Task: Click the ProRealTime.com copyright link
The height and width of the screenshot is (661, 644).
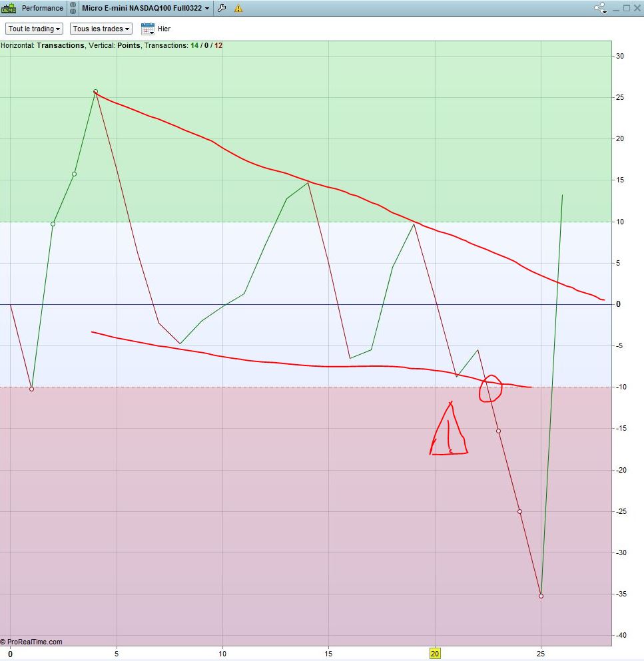Action: (x=31, y=642)
